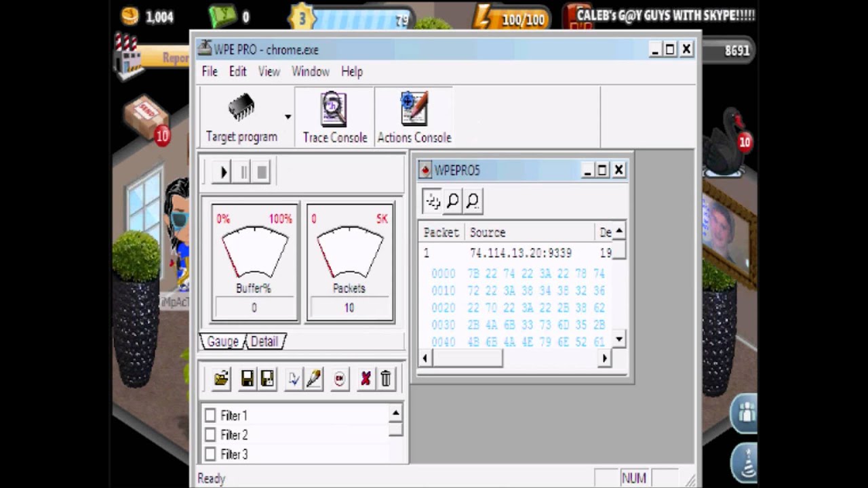The width and height of the screenshot is (868, 488).
Task: Expand the Target program dropdown arrow
Action: pos(288,117)
